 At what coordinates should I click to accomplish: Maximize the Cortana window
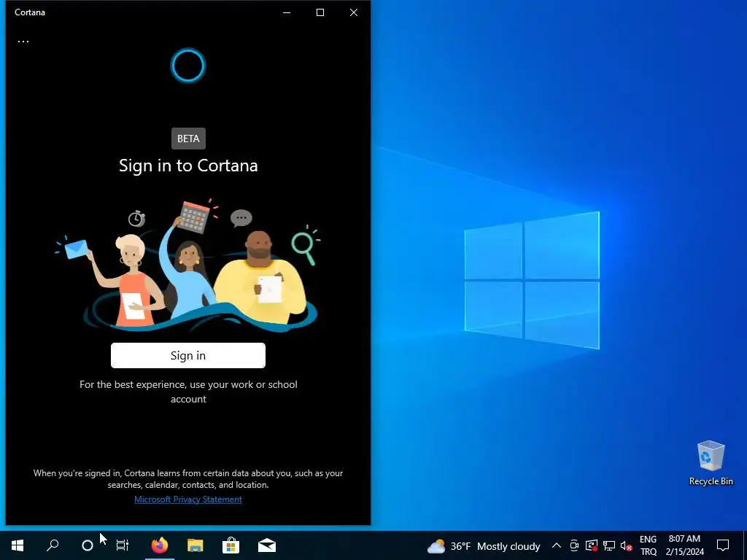[x=320, y=12]
